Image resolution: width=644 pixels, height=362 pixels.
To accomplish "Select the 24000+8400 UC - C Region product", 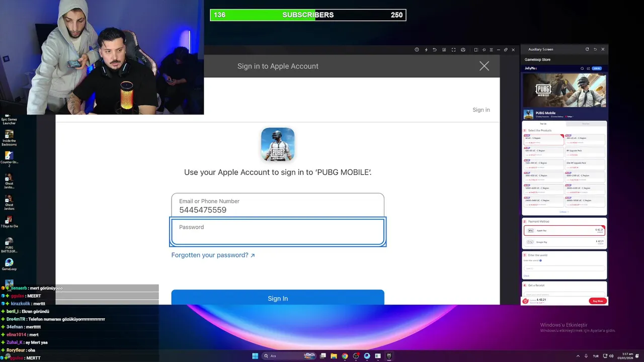I will tap(543, 202).
